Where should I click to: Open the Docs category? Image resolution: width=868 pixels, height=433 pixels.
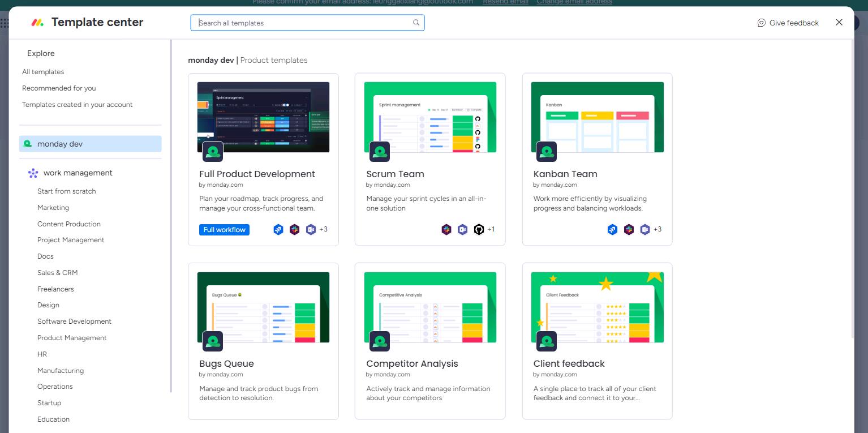click(x=45, y=256)
